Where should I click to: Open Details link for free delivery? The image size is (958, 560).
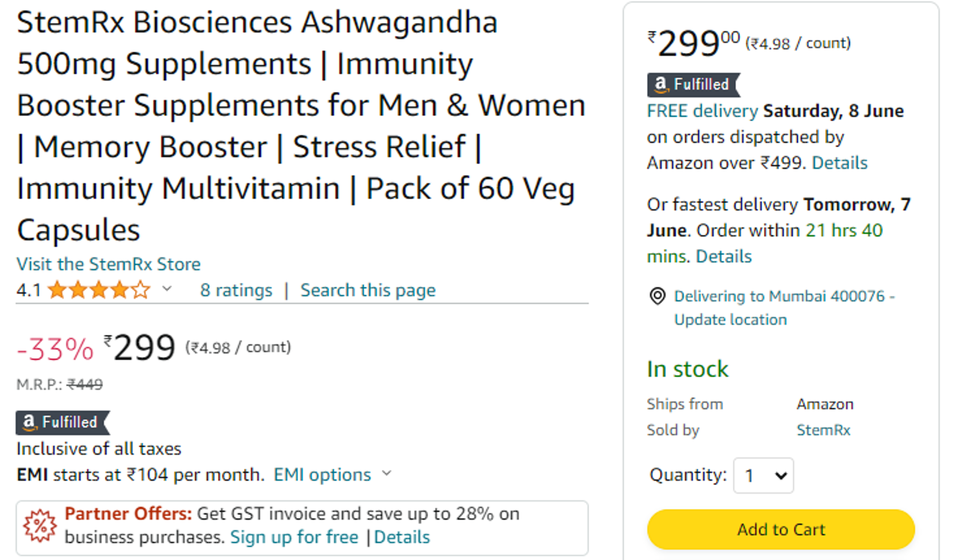point(840,163)
